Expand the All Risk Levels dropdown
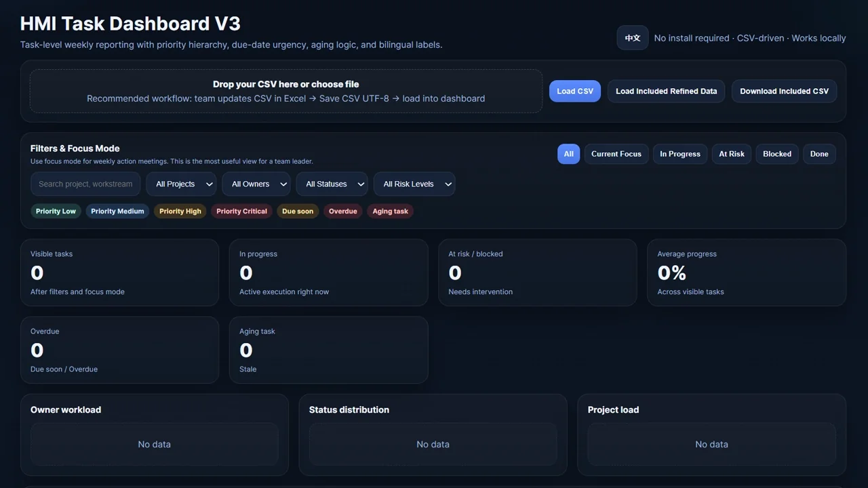This screenshot has width=868, height=488. pos(414,184)
